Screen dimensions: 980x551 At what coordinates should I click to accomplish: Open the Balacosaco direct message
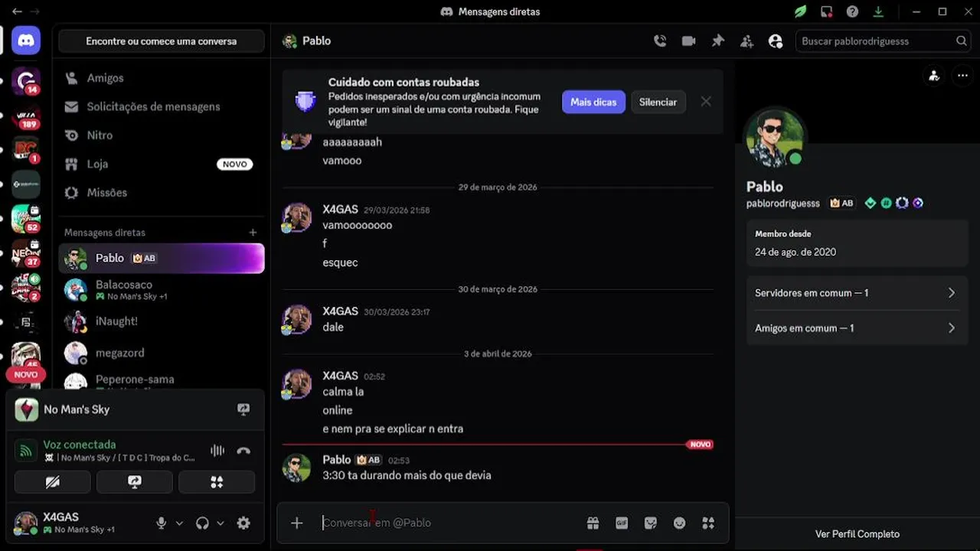point(162,290)
